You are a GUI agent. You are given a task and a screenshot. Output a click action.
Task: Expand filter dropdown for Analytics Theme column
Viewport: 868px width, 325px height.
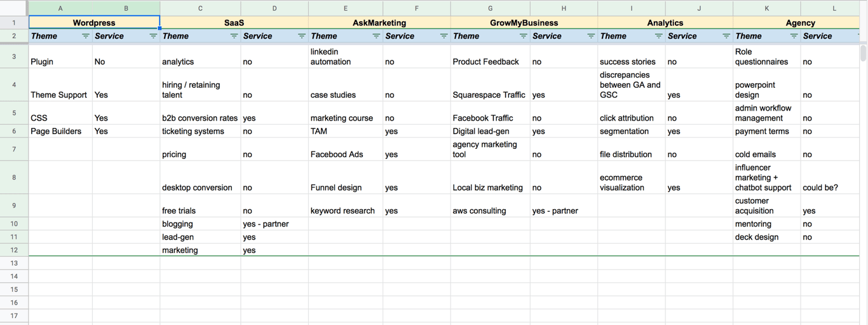659,36
